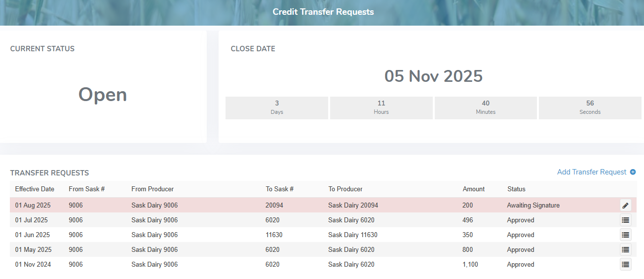644x279 pixels.
Task: Click the pencil edit icon for the Awaiting Signature request
Action: [x=625, y=206]
